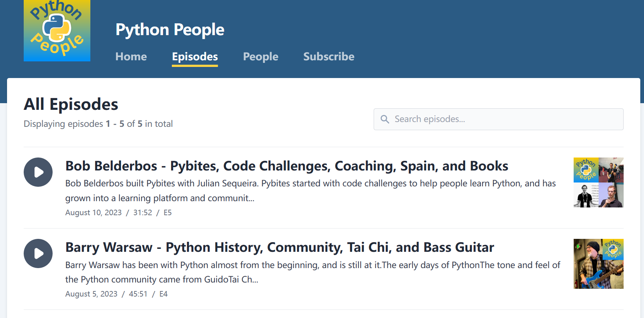The height and width of the screenshot is (318, 644).
Task: Click the Barry Warsaw episode description text
Action: pyautogui.click(x=313, y=272)
